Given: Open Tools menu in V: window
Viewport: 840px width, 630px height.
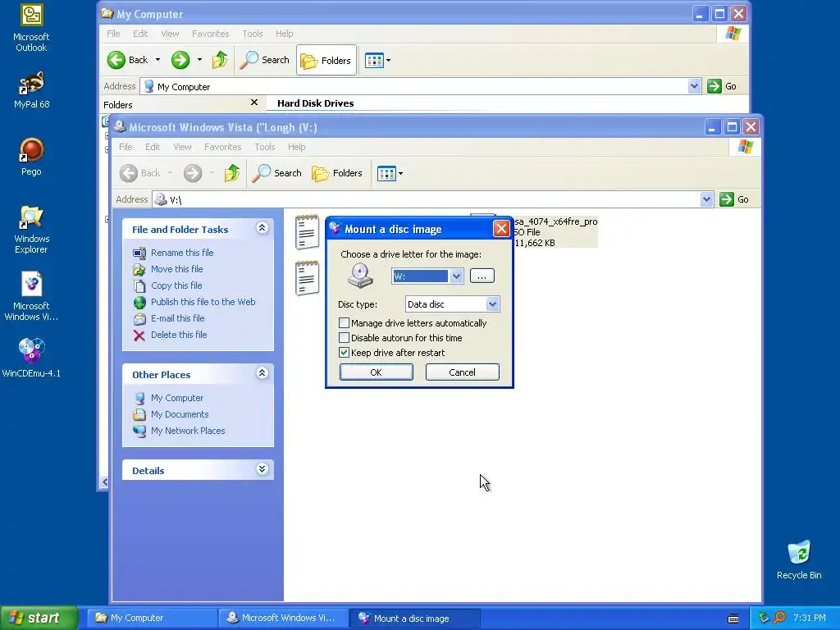Looking at the screenshot, I should coord(265,147).
